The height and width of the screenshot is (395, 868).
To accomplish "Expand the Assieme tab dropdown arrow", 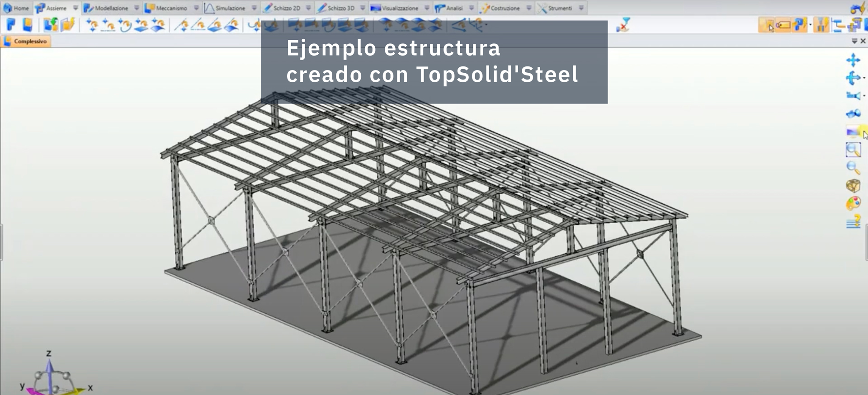I will pos(75,8).
